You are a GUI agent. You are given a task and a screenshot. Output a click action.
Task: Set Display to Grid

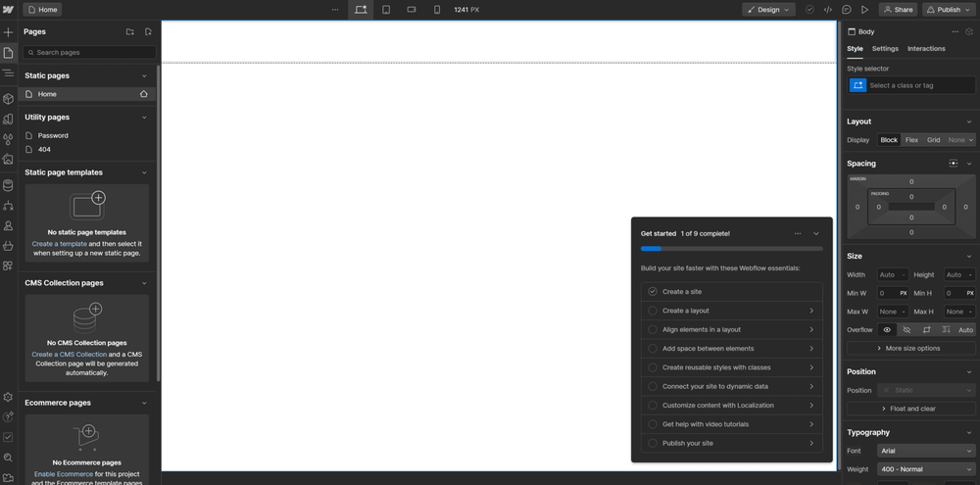click(x=933, y=140)
